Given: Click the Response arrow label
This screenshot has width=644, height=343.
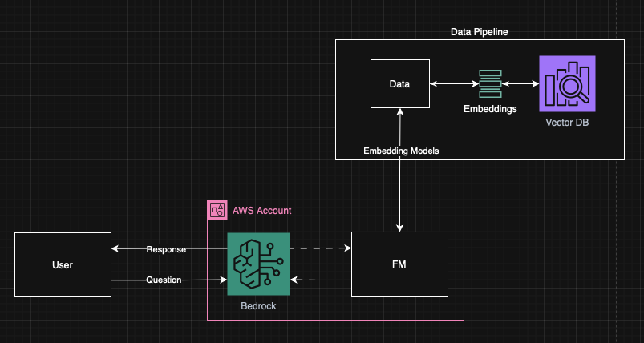Looking at the screenshot, I should [x=166, y=249].
